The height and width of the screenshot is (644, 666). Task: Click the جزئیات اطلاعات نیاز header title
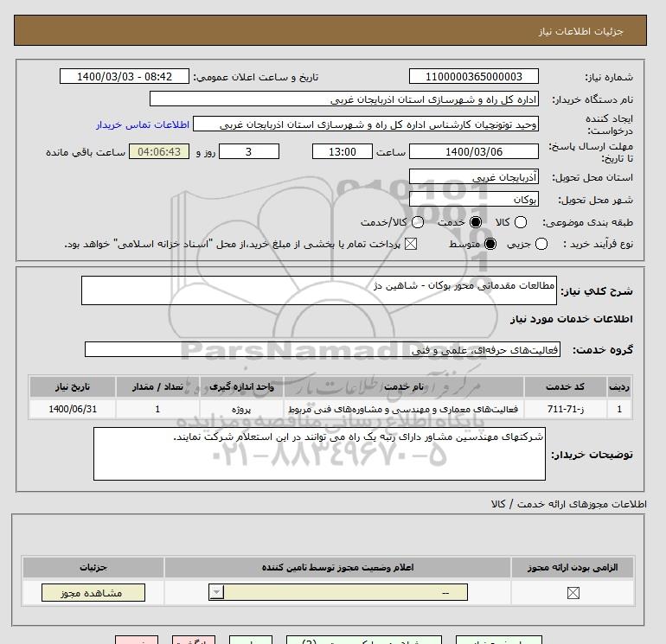581,31
